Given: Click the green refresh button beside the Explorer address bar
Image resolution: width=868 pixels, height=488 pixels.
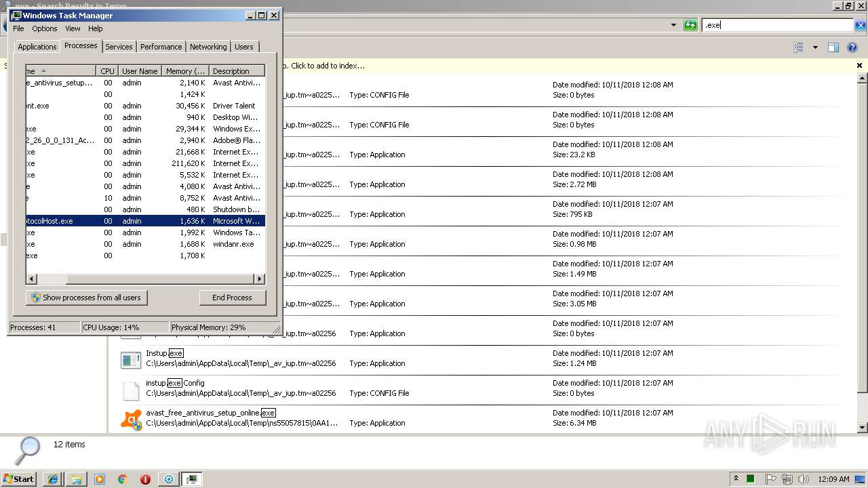Looking at the screenshot, I should coord(690,25).
